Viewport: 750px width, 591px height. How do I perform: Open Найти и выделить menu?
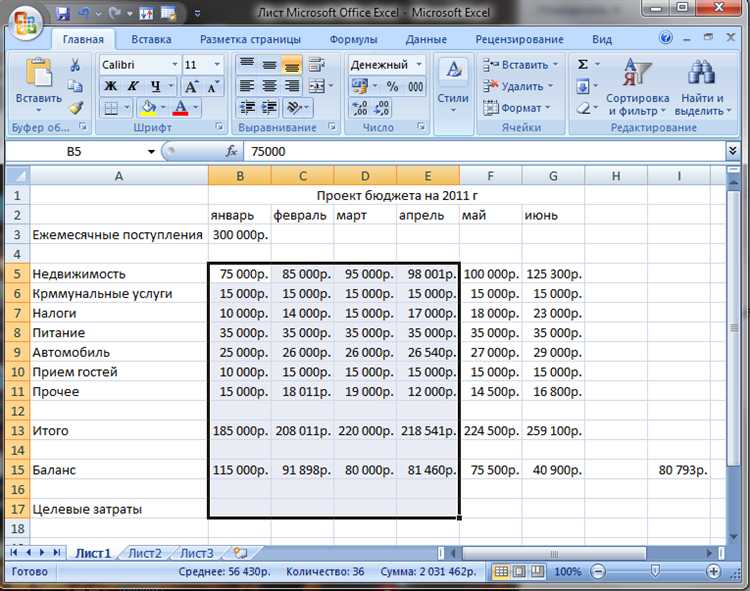[x=702, y=88]
